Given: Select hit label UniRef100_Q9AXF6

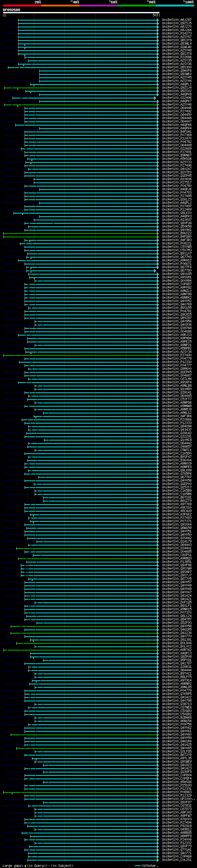Looking at the screenshot, I should (177, 71).
